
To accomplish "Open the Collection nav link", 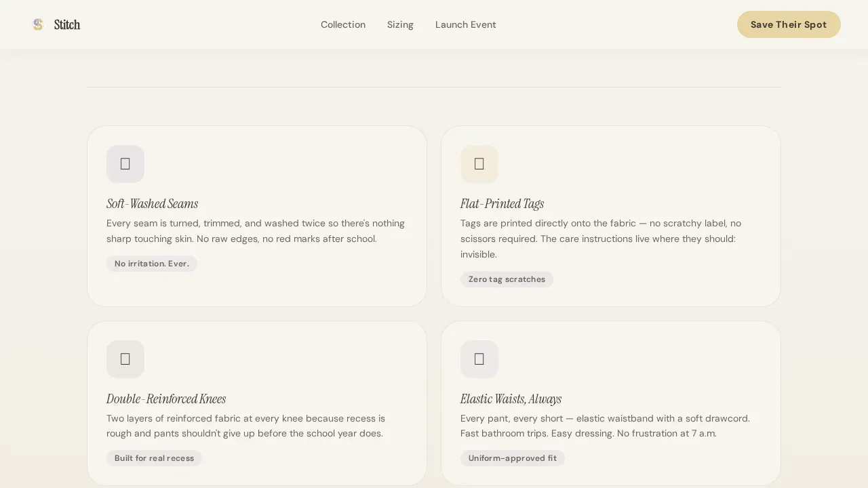I will click(343, 24).
